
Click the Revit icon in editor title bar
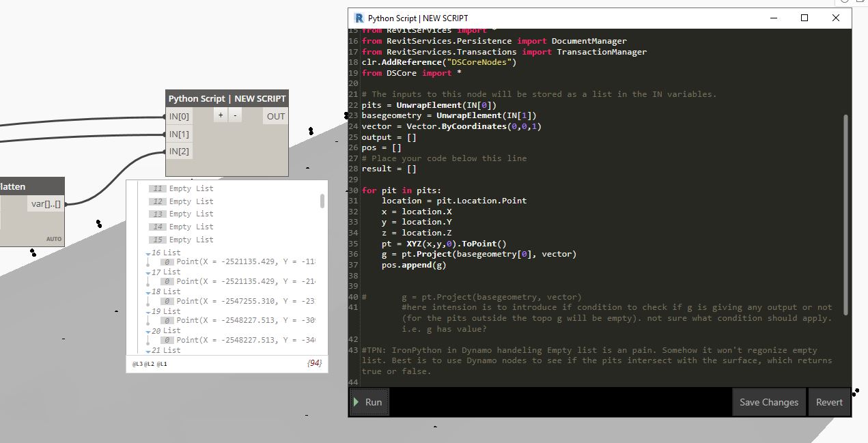point(359,18)
